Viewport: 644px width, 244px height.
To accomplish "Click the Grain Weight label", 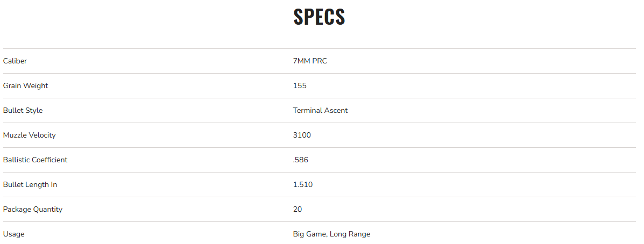I will tap(25, 86).
